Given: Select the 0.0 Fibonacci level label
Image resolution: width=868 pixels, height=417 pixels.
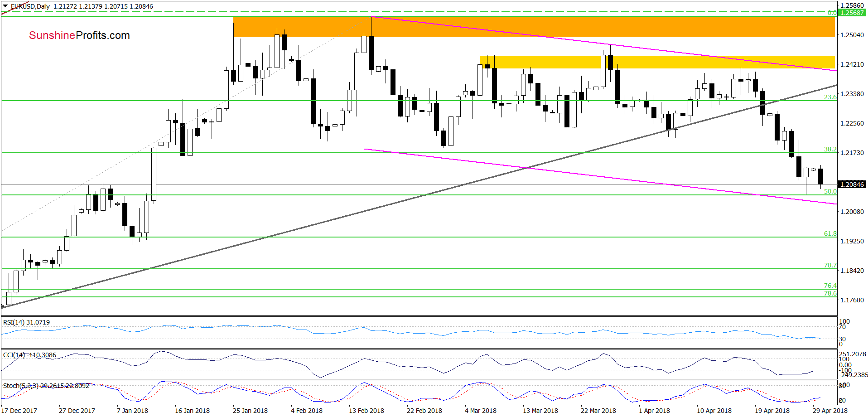Looking at the screenshot, I should click(x=832, y=13).
